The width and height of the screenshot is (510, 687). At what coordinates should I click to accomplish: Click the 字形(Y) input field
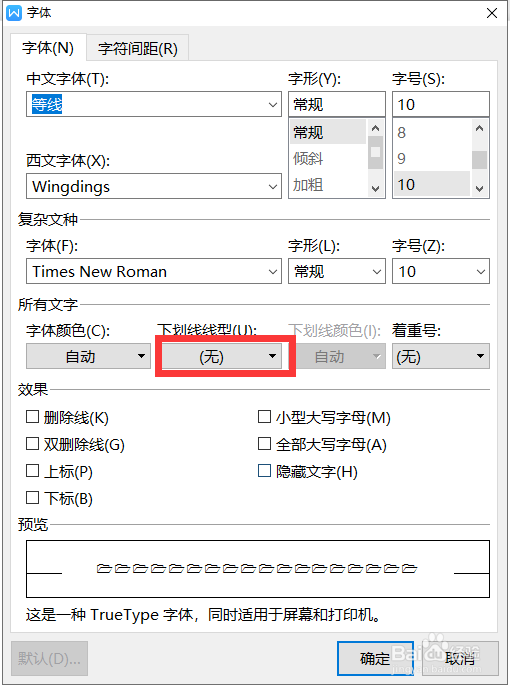(336, 104)
